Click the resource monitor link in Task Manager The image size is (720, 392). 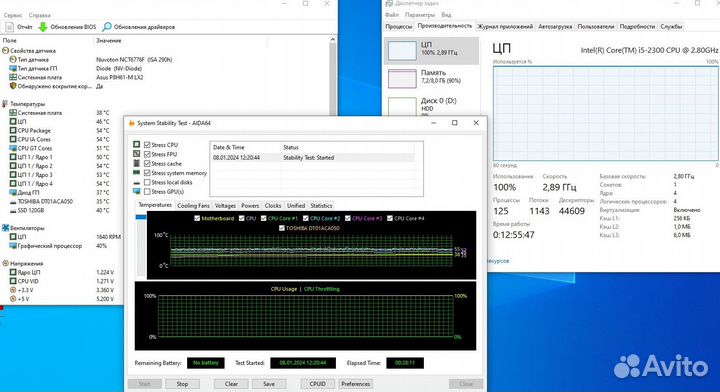tap(498, 261)
